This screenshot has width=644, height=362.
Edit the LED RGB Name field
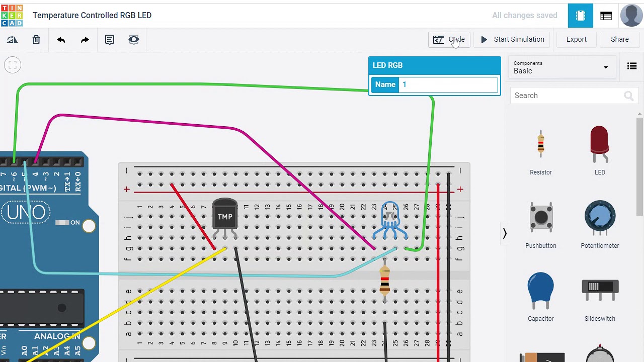[448, 84]
